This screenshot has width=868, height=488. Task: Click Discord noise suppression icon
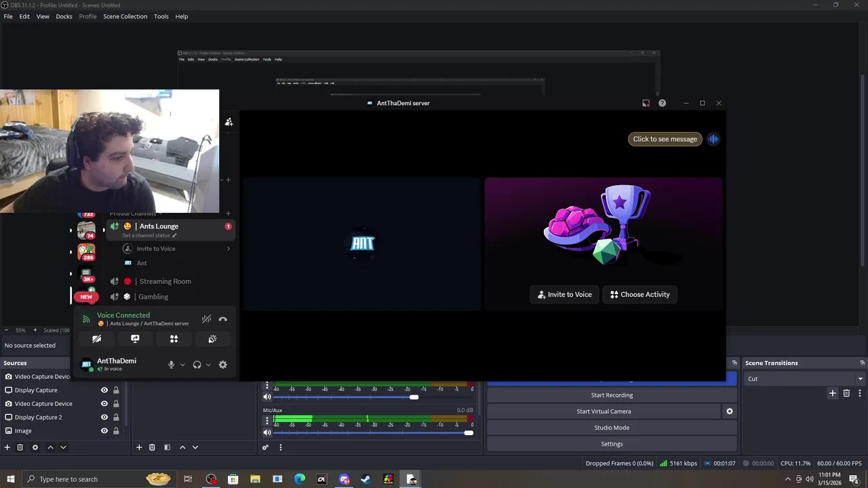tap(206, 319)
